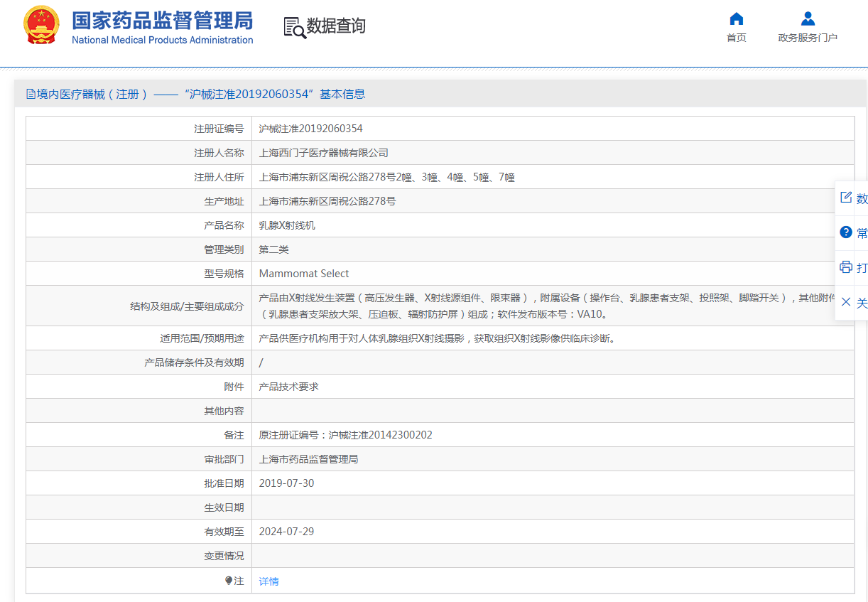Click the 附件 label
868x602 pixels.
tap(234, 387)
